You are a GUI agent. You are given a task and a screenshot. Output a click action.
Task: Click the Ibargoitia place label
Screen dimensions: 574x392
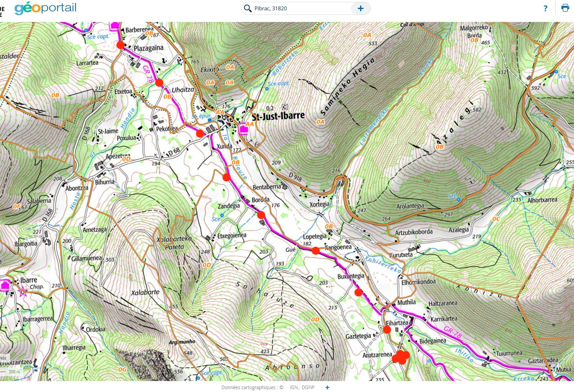(x=26, y=243)
